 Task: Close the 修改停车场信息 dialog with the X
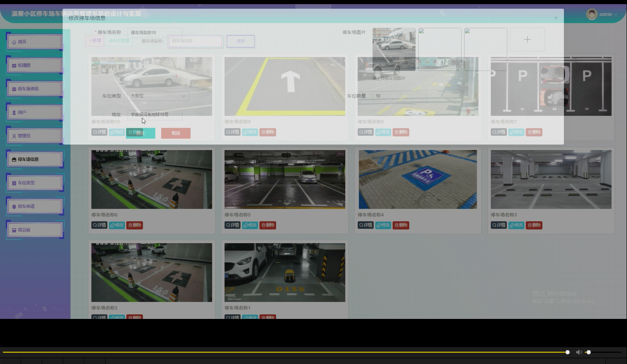(x=556, y=18)
